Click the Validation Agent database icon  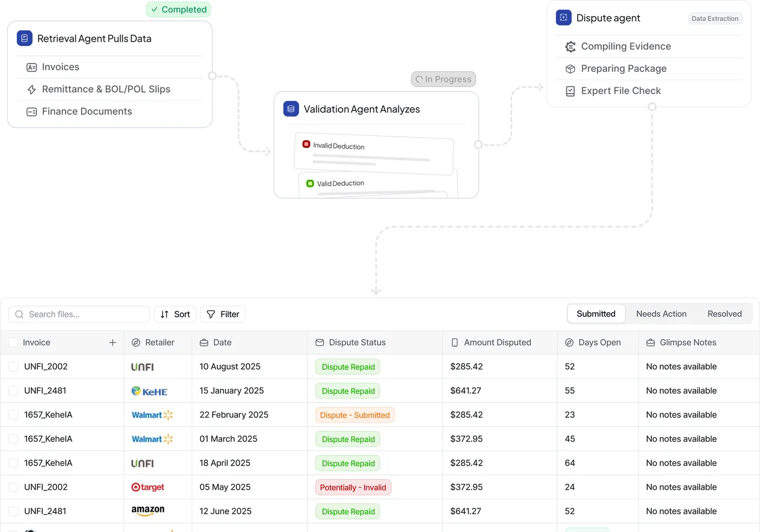coord(290,109)
